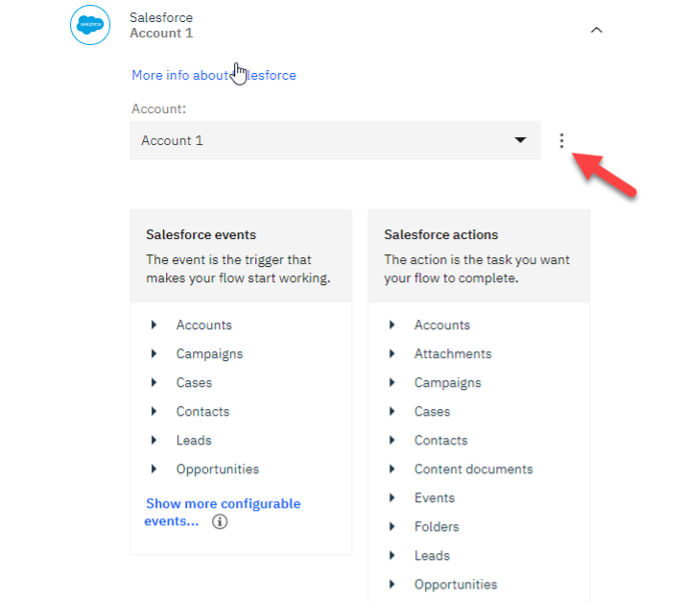Open the three-dot account options menu
Screen dimensions: 688x605
pos(561,141)
